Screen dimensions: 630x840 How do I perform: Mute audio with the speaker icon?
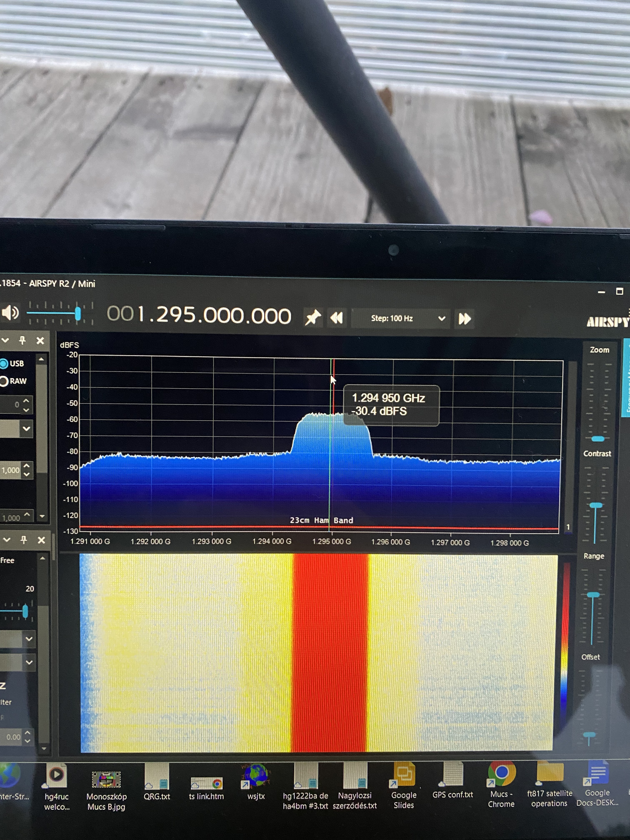point(10,313)
